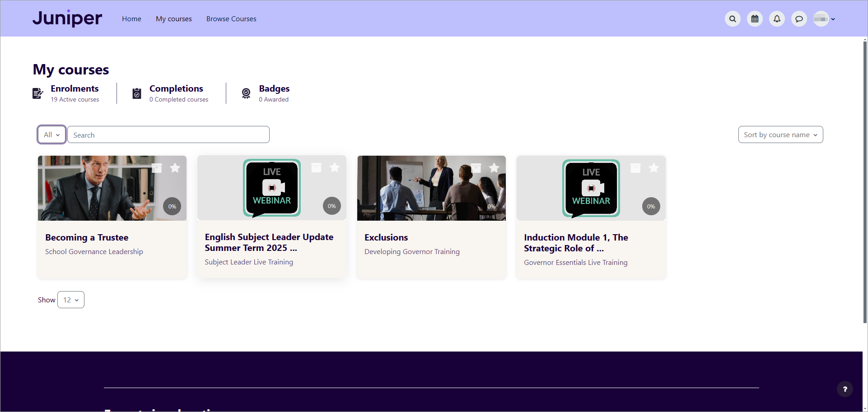868x412 pixels.
Task: Open the All courses filter dropdown
Action: [51, 134]
